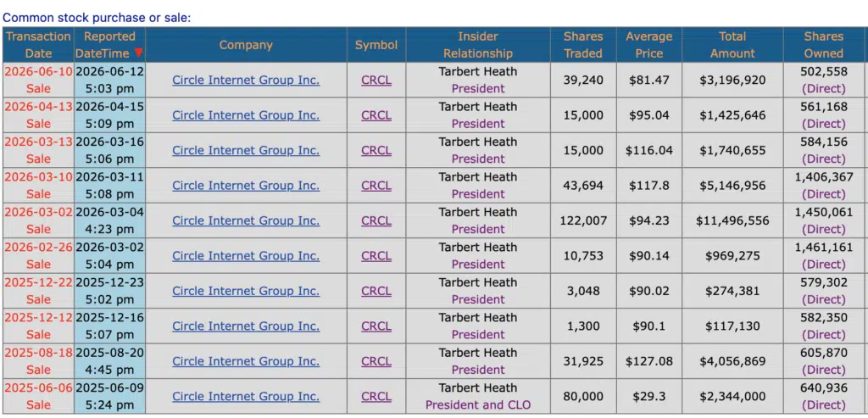Open company link for 2026-03-10 sale row
This screenshot has height=418, width=868.
(246, 186)
